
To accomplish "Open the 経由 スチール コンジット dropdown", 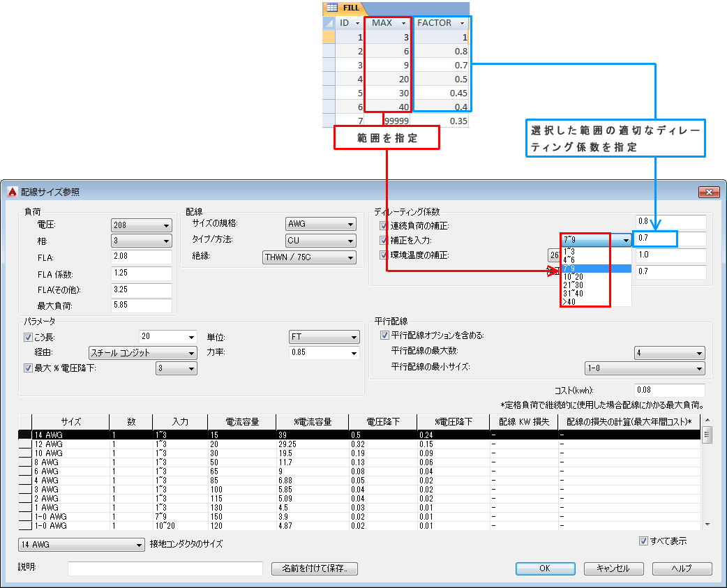I will [143, 353].
